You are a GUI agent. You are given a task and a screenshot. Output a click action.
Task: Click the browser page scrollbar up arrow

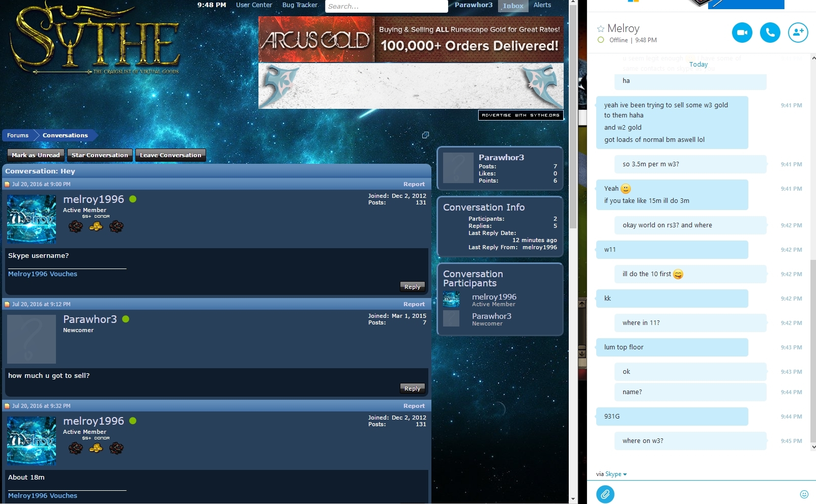(573, 3)
